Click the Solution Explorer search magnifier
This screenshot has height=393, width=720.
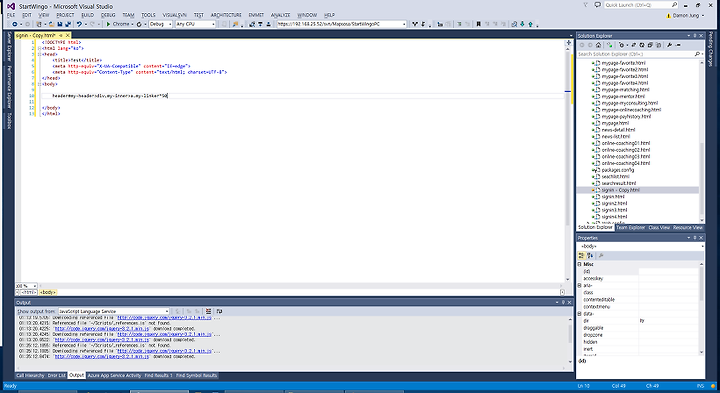click(697, 54)
